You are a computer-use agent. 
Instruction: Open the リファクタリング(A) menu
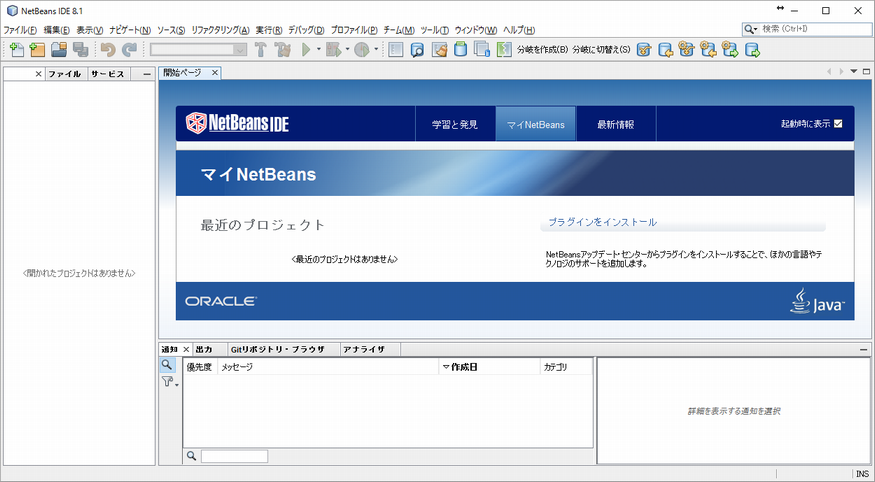(x=220, y=30)
